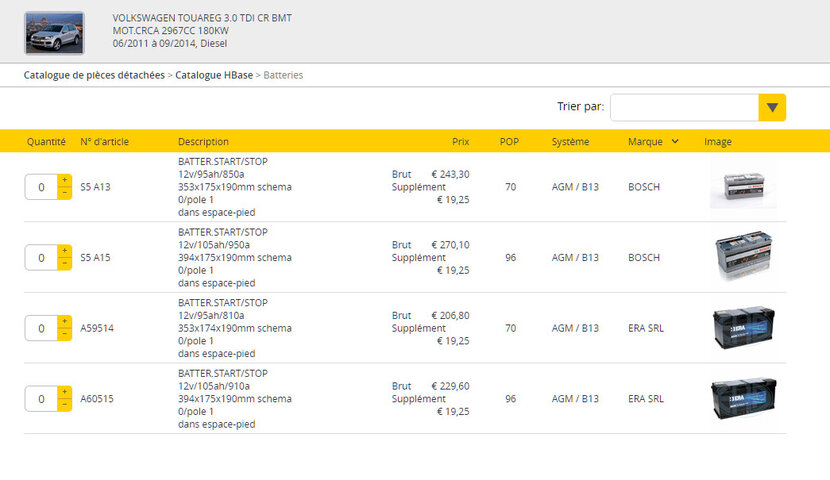Open the ERA A59514 battery image
This screenshot has width=830, height=480.
click(x=742, y=328)
